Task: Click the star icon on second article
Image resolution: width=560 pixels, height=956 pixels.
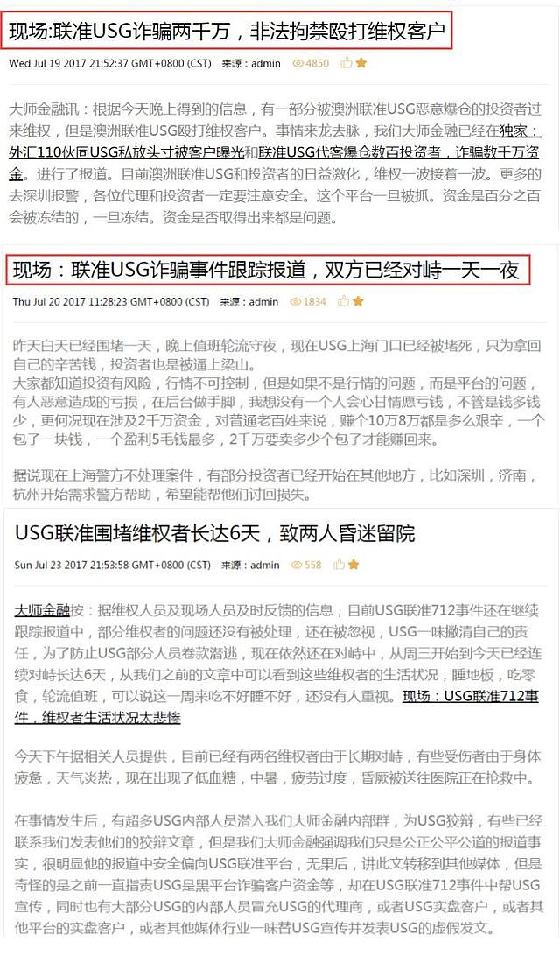Action: (358, 301)
